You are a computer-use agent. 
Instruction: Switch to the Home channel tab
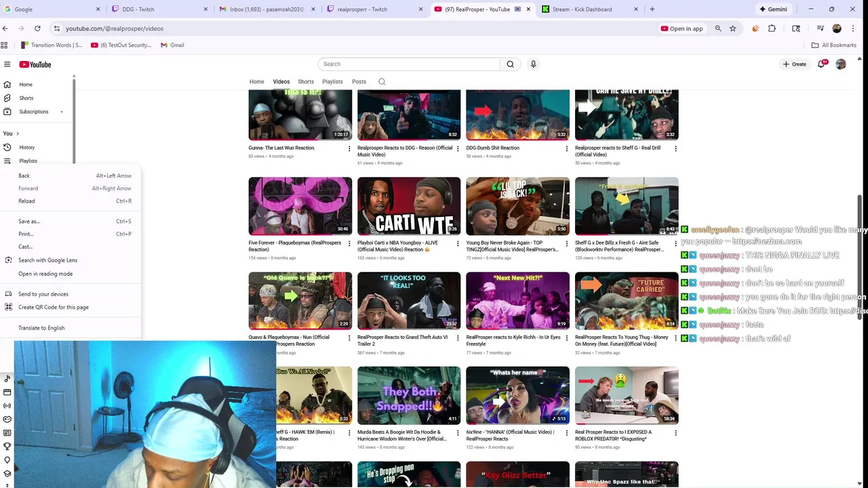(256, 81)
